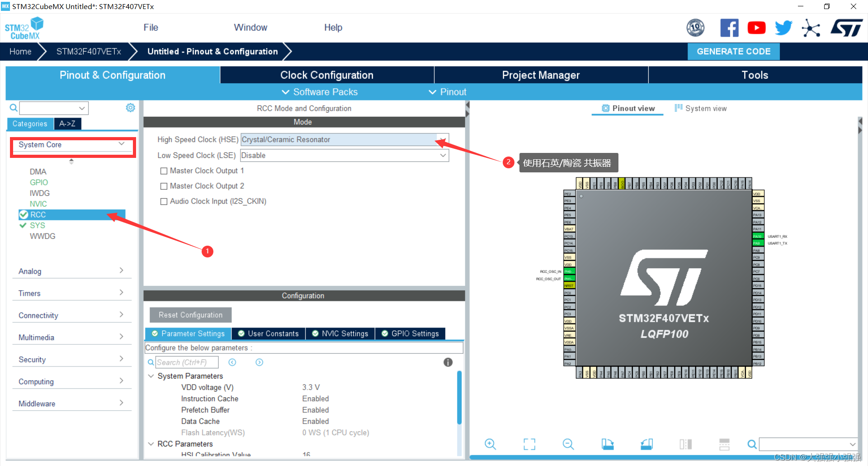The height and width of the screenshot is (466, 868).
Task: Open the pin search combo box
Action: point(808,444)
